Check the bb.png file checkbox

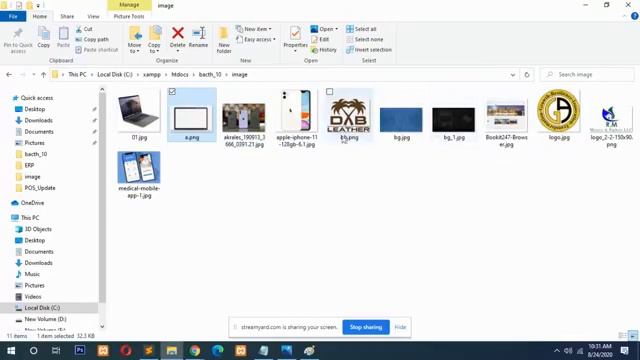point(329,92)
